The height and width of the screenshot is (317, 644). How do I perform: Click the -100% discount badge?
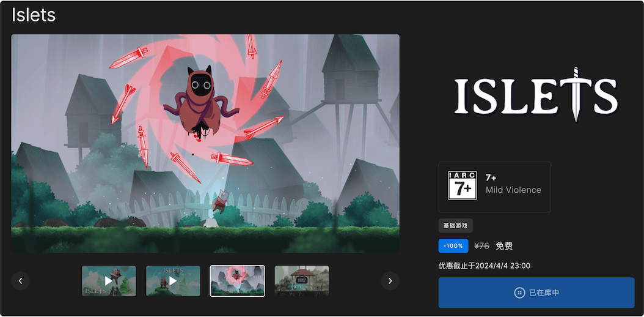453,246
